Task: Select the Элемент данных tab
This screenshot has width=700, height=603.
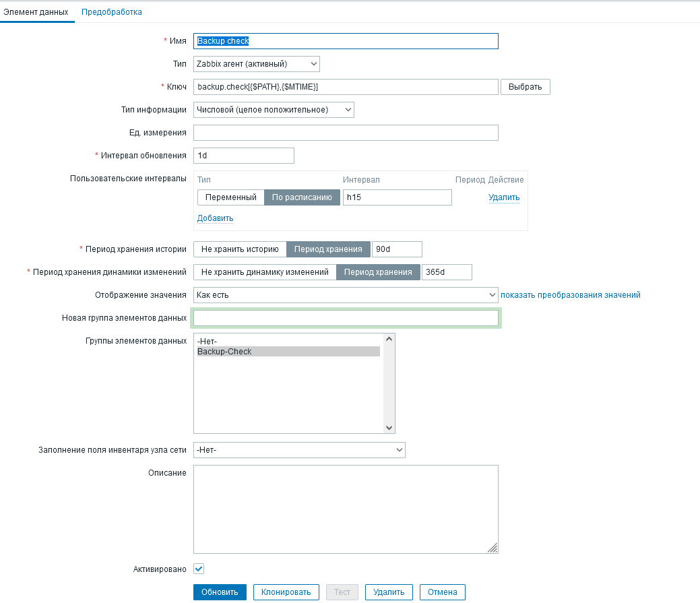Action: coord(36,11)
